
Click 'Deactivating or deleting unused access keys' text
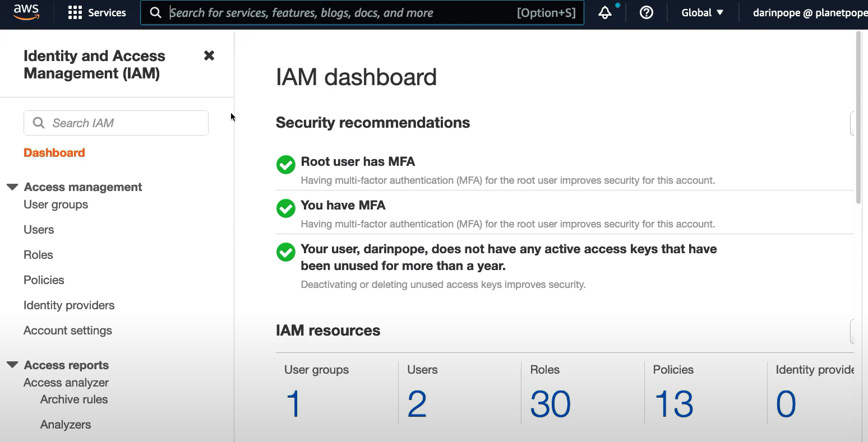(x=443, y=285)
